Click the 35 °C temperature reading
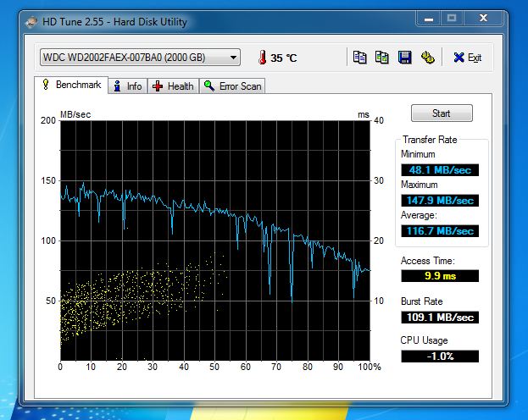528x420 pixels. (284, 58)
